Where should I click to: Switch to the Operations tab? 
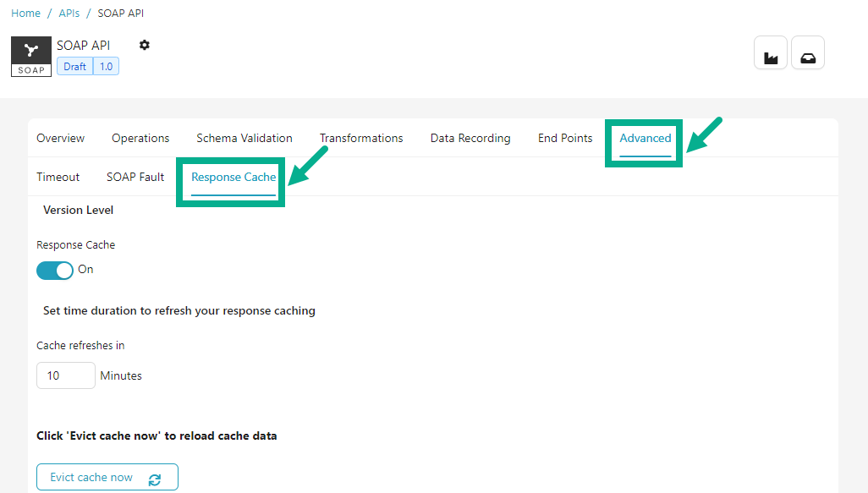140,138
